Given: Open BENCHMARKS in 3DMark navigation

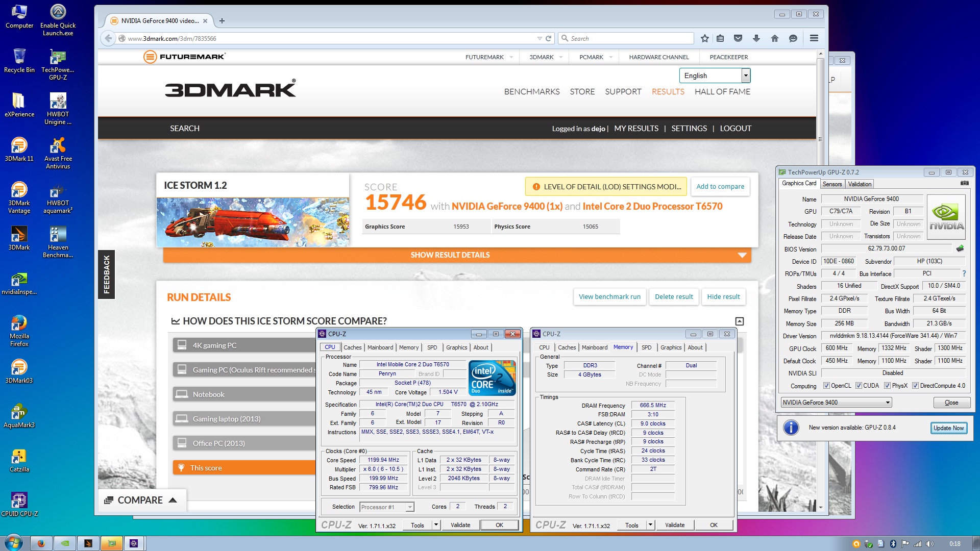Looking at the screenshot, I should [532, 92].
